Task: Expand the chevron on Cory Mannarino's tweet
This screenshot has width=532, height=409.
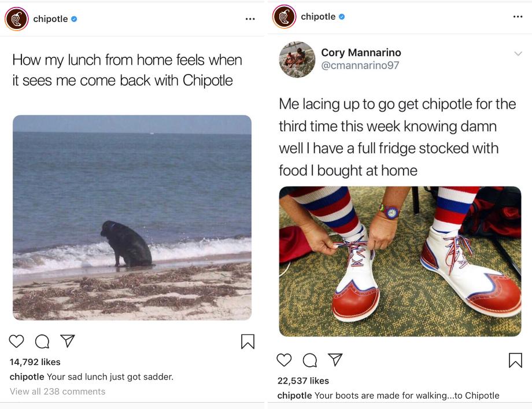Action: 518,54
